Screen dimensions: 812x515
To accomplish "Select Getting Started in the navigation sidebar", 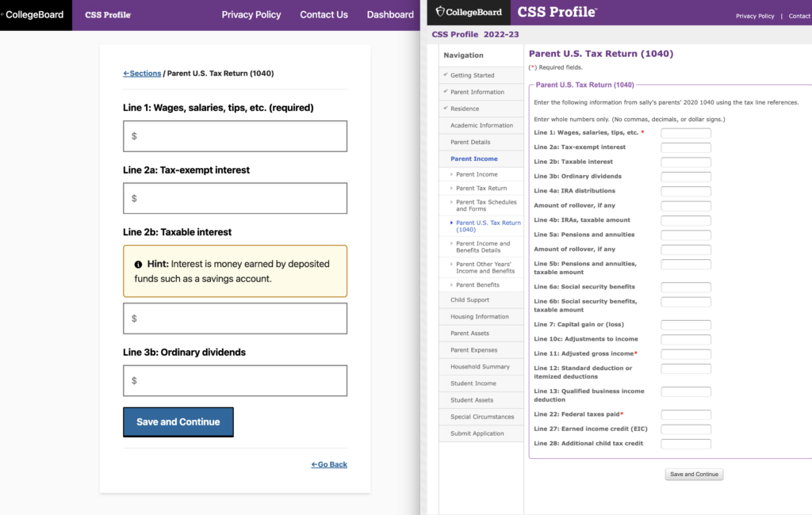I will 472,75.
